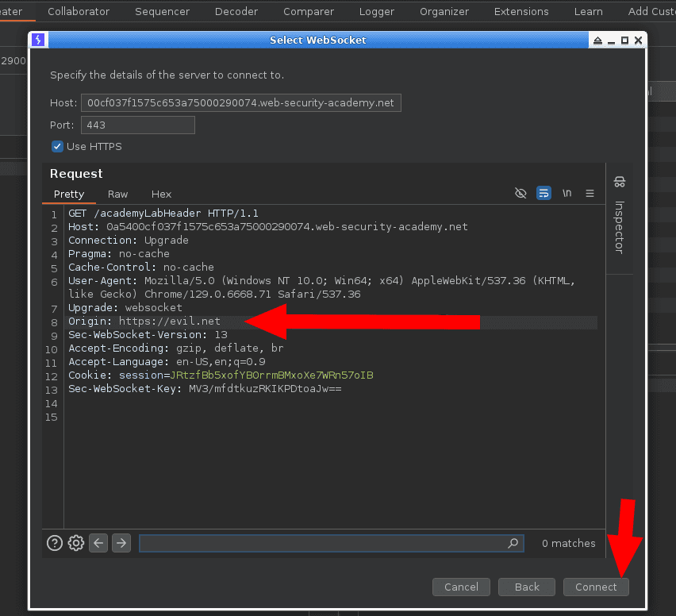Show non-printable characters with the \n icon

coord(567,193)
